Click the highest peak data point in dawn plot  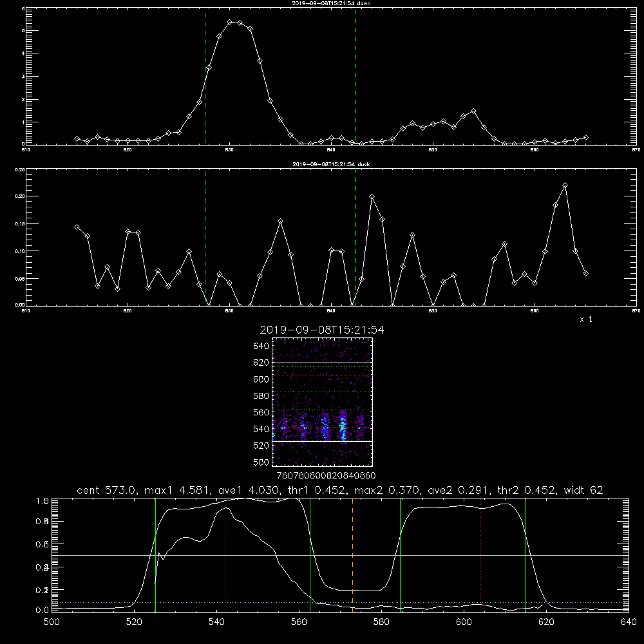(230, 22)
